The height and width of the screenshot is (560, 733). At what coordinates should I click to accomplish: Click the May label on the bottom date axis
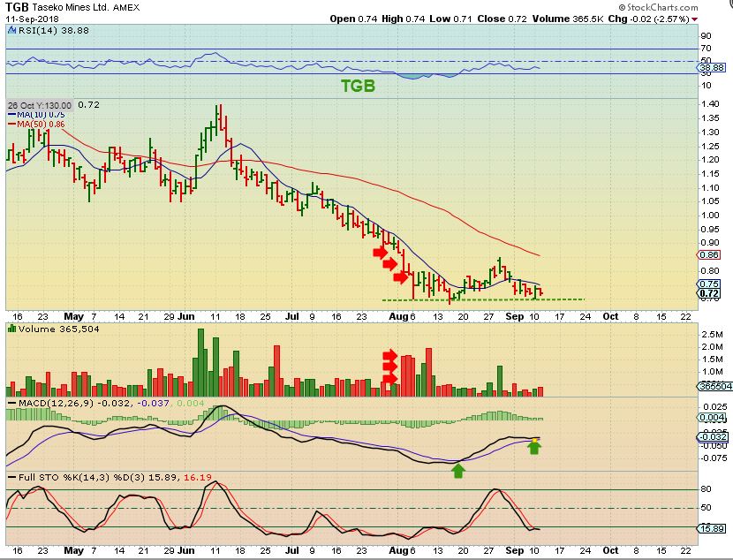pyautogui.click(x=73, y=550)
